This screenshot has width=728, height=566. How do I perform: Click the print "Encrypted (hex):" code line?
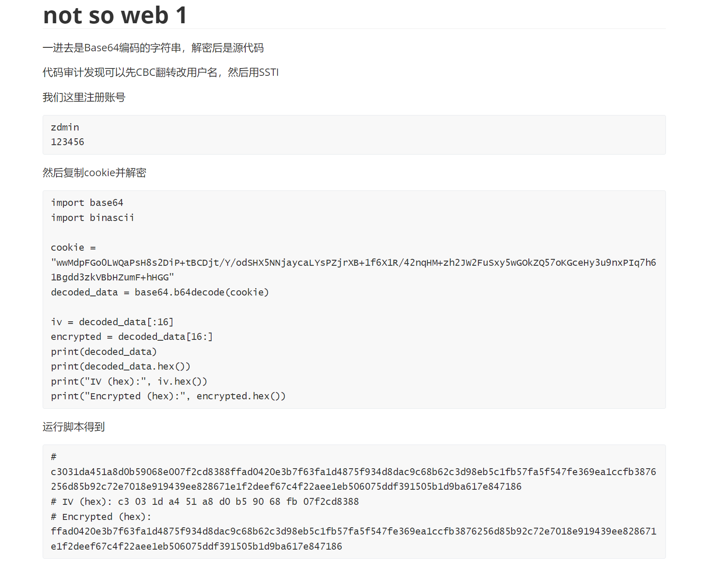[x=168, y=396]
